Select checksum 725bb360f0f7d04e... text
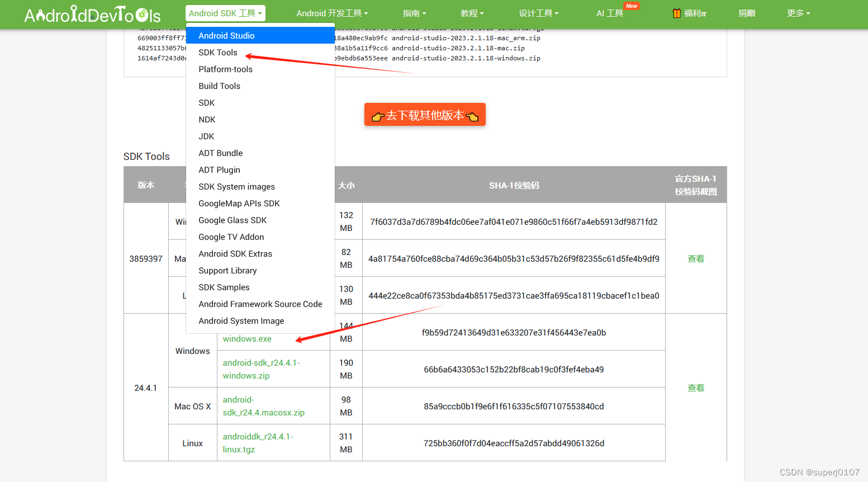 pyautogui.click(x=514, y=443)
